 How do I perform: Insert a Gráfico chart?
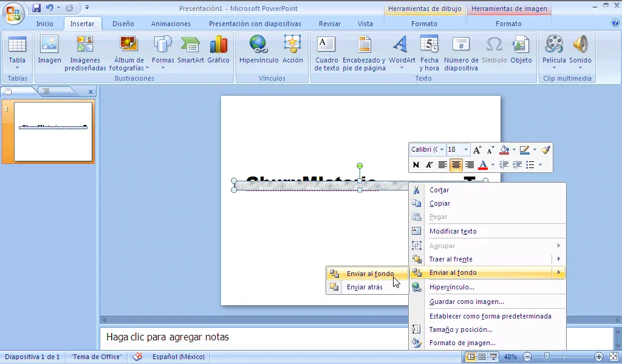click(x=218, y=50)
